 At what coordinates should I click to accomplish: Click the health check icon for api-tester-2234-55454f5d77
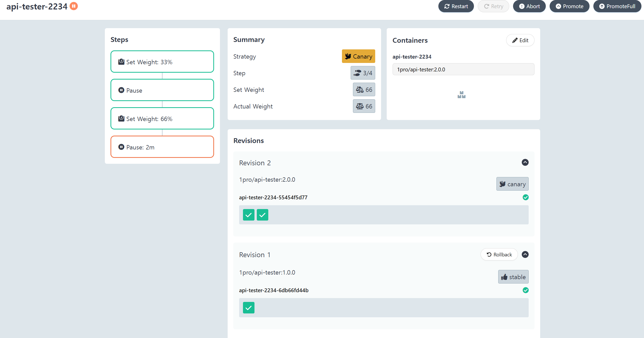[x=526, y=197]
